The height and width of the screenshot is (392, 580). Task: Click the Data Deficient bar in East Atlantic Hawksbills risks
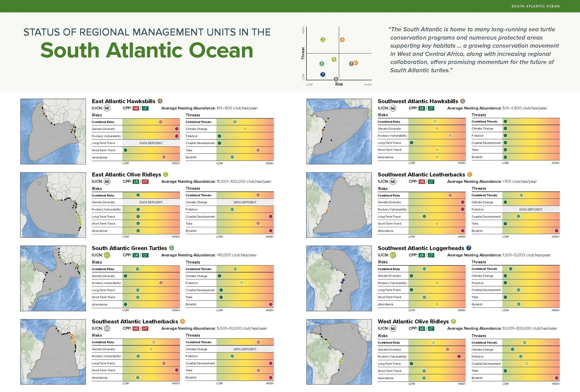pyautogui.click(x=151, y=143)
